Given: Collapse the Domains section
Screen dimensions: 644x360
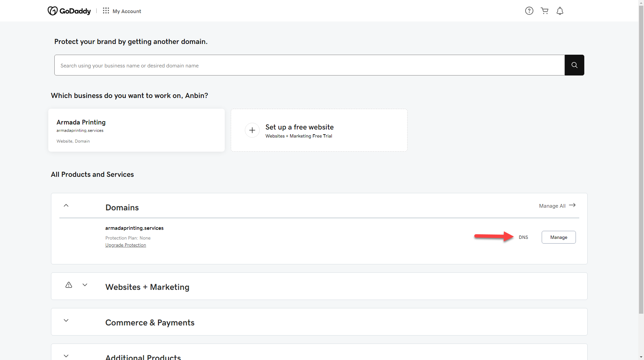Looking at the screenshot, I should 66,205.
